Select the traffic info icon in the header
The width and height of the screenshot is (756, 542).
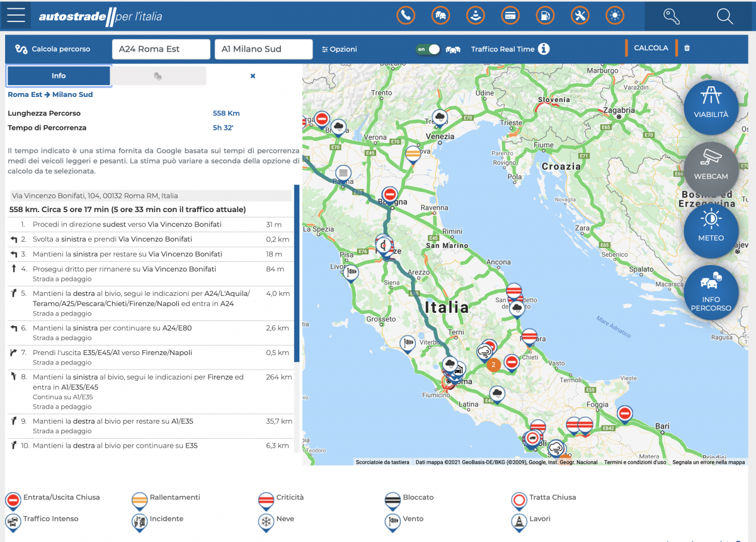pyautogui.click(x=440, y=15)
